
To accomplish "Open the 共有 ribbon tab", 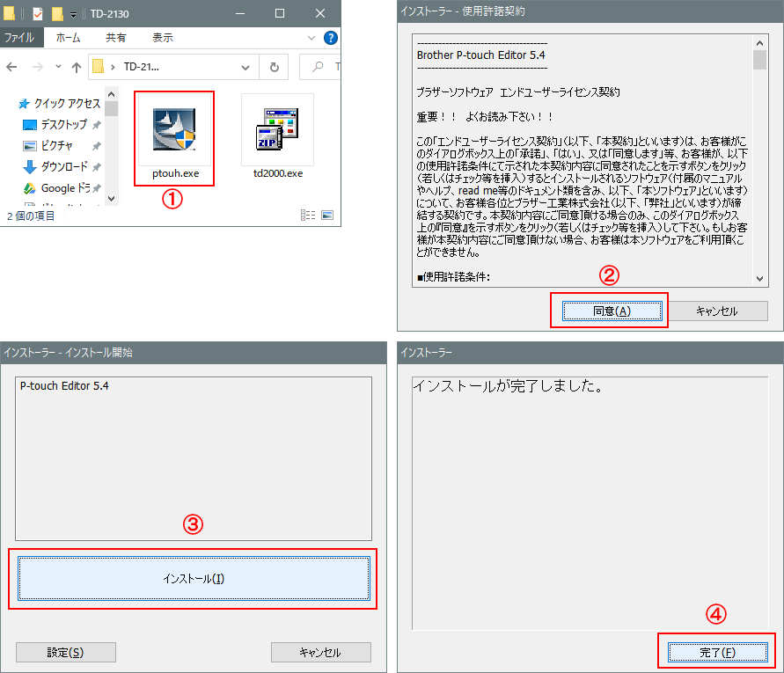I will click(x=115, y=38).
